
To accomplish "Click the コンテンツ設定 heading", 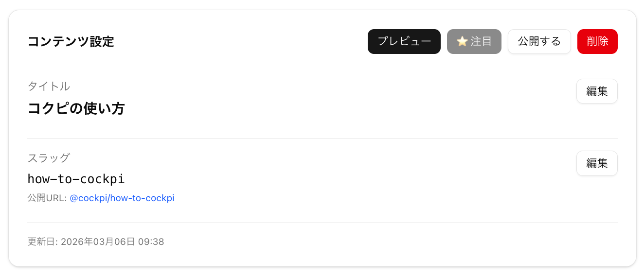I will pos(71,42).
